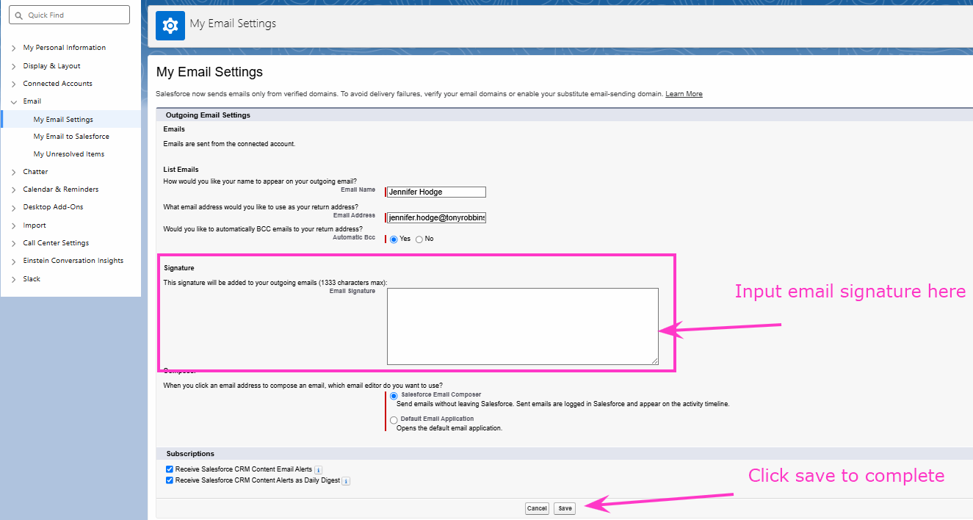Open My Unresolved Items

coord(69,154)
